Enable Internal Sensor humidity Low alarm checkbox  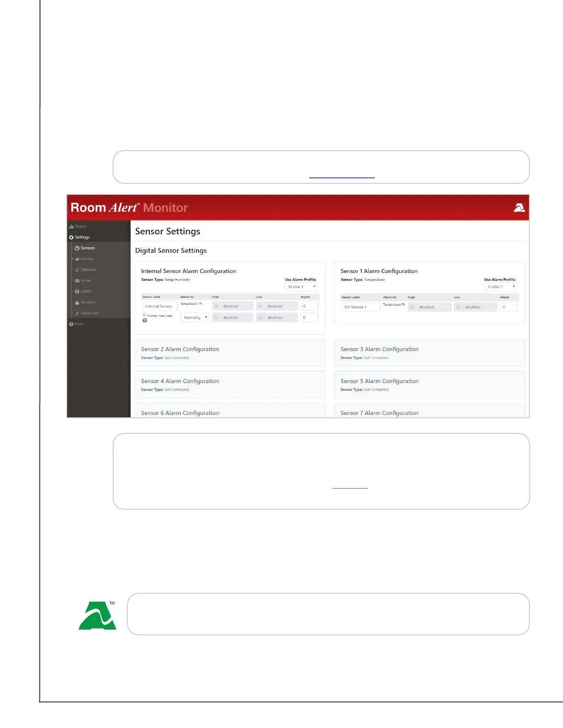[260, 318]
